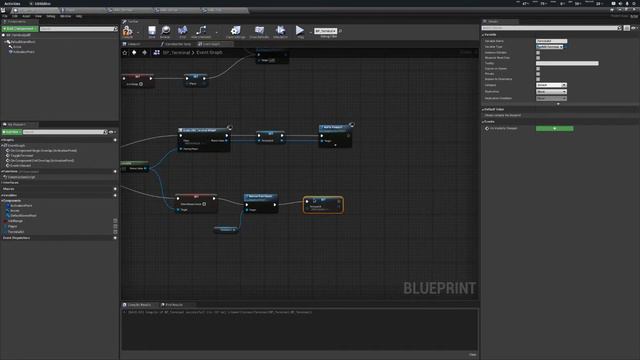Click view options eye icon in Details panel
This screenshot has height=360, width=640.
[x=633, y=28]
